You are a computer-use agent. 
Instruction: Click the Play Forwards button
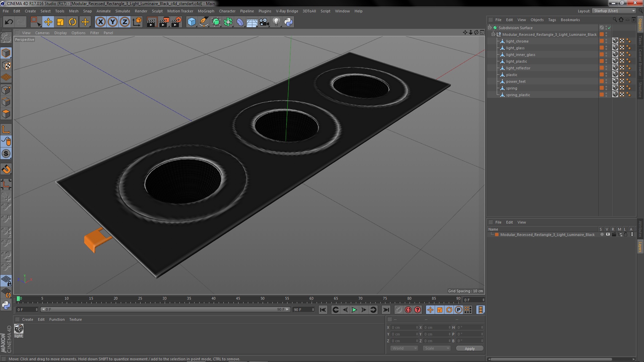coord(354,310)
